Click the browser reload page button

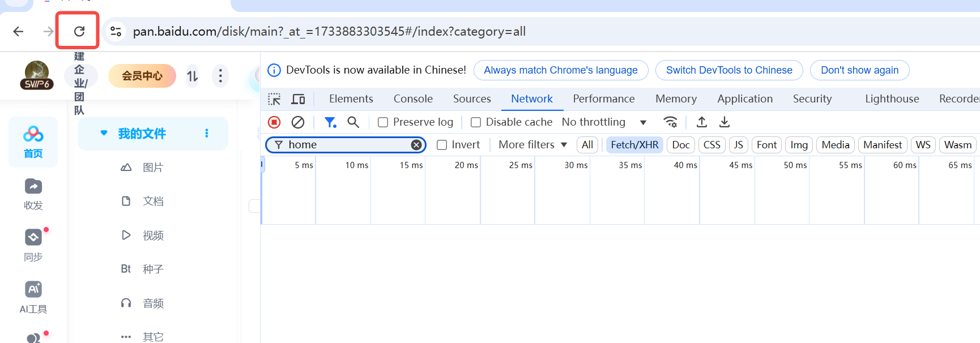[79, 31]
